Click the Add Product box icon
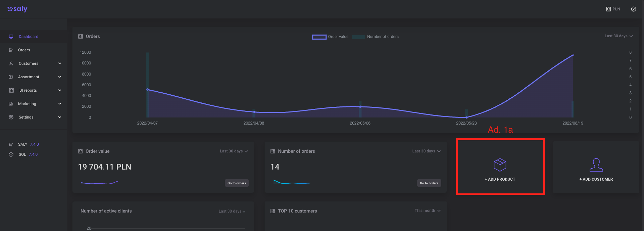Viewport: 644px width, 231px height. [500, 165]
